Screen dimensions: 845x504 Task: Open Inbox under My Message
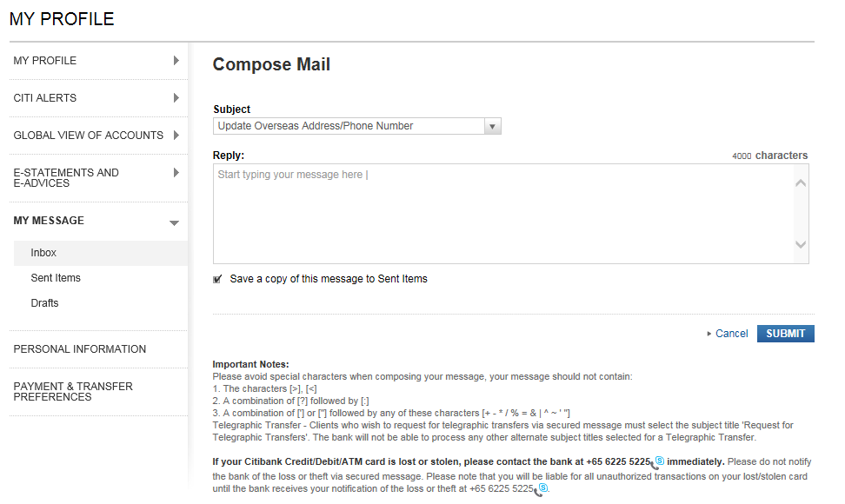43,253
